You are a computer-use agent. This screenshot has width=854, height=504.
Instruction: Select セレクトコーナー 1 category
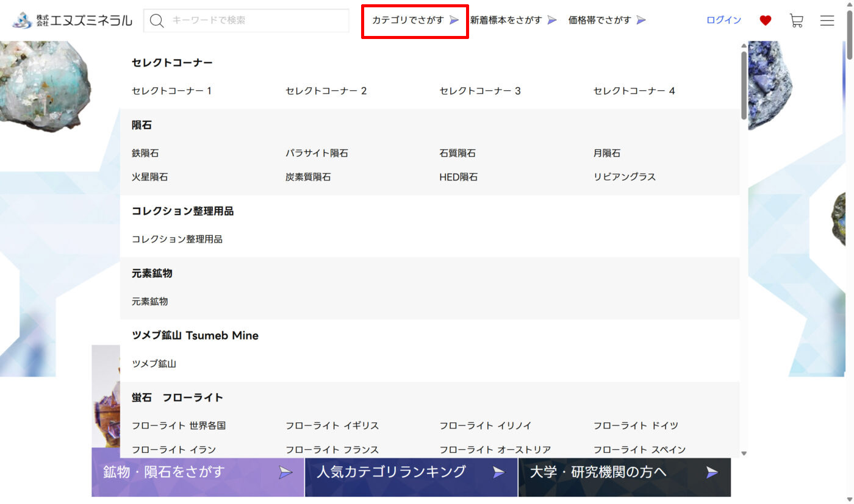coord(171,91)
